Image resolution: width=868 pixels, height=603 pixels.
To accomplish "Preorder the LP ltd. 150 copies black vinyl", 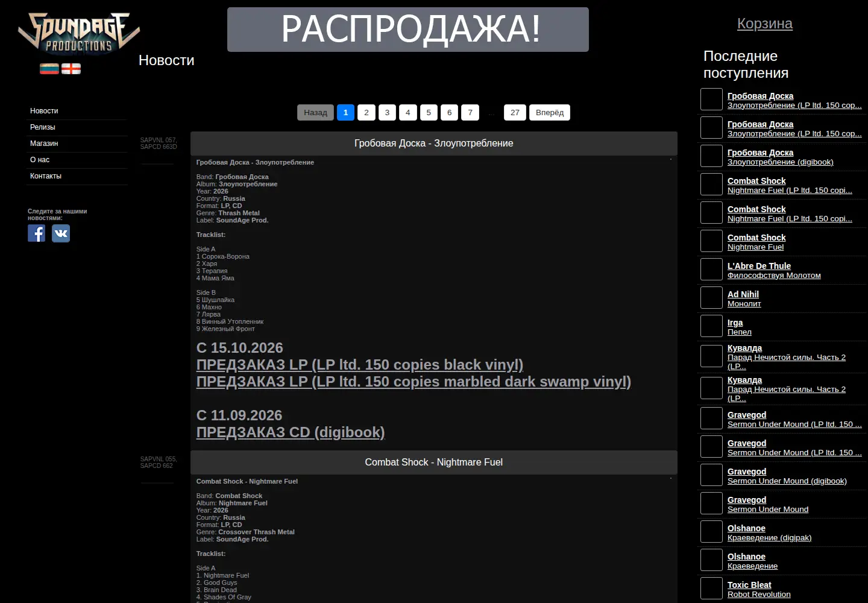I will coord(360,365).
